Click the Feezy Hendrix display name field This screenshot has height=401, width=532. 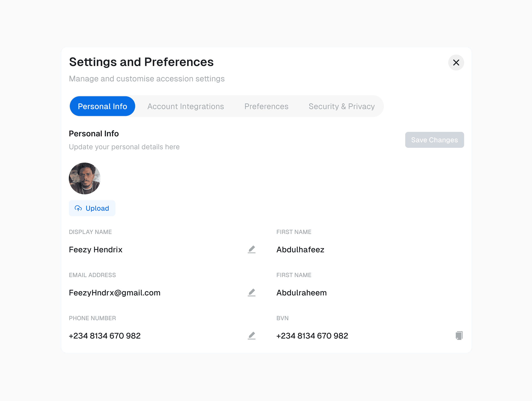tap(96, 250)
